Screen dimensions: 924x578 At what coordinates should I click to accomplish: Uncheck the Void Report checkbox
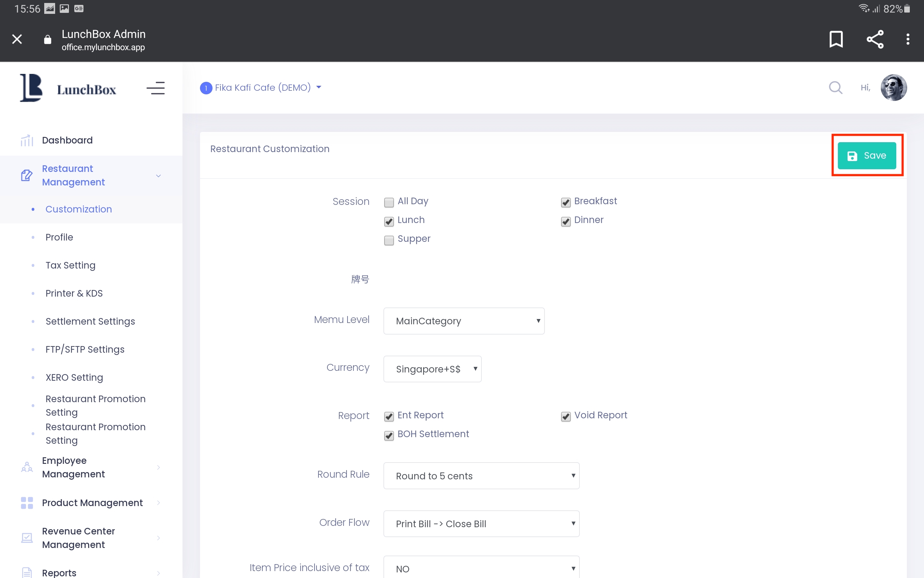click(x=565, y=416)
